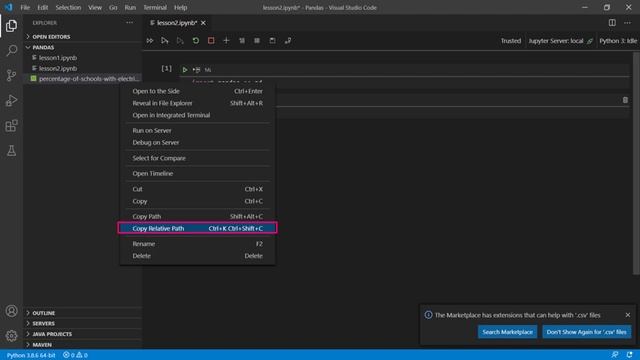Restart the Jupyter kernel
The width and height of the screenshot is (640, 360).
(196, 40)
